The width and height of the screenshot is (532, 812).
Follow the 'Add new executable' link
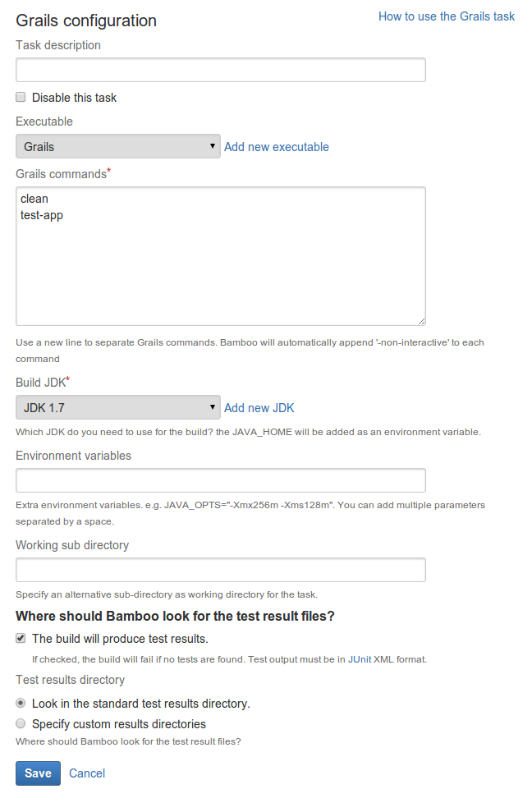(276, 147)
